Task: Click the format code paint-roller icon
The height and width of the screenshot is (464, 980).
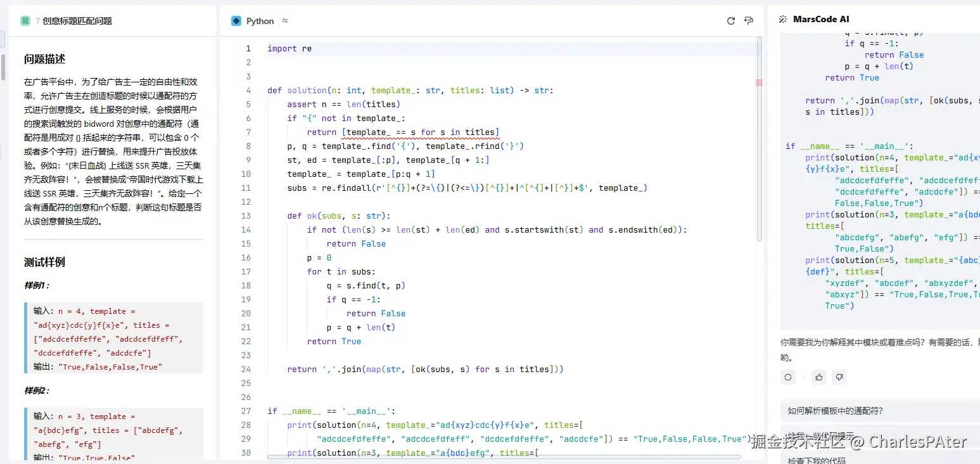Action: click(x=749, y=21)
